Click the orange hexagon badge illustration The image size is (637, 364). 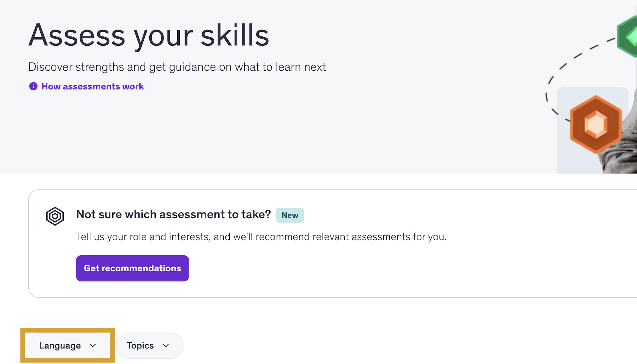tap(596, 124)
